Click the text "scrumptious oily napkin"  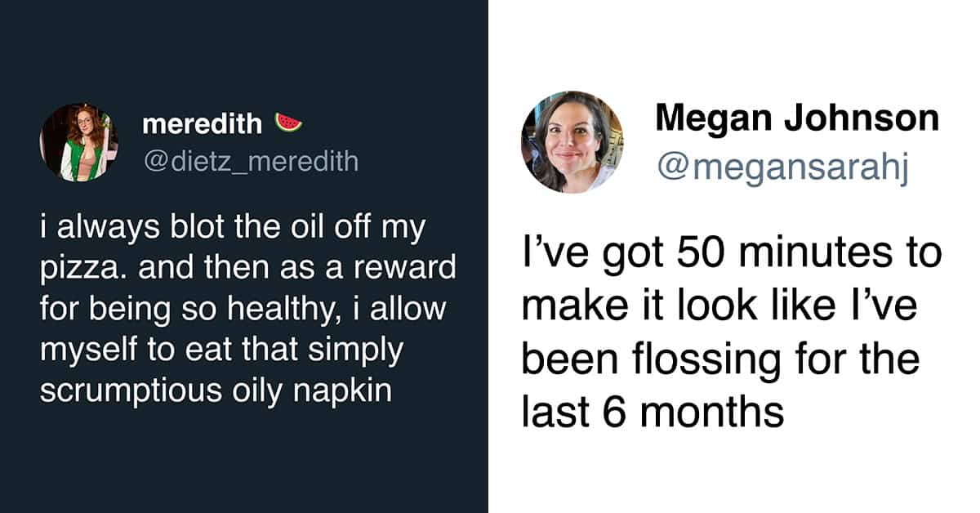click(216, 390)
